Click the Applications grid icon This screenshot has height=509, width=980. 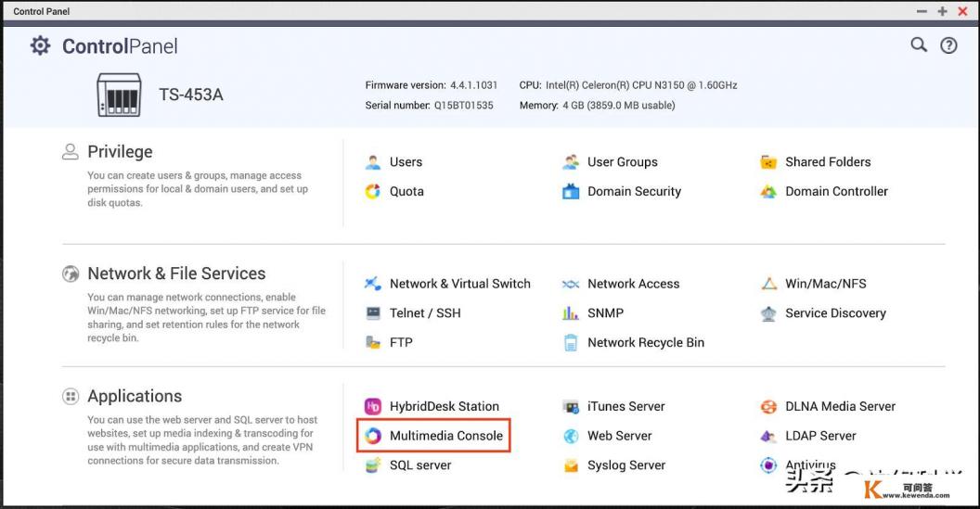point(71,396)
